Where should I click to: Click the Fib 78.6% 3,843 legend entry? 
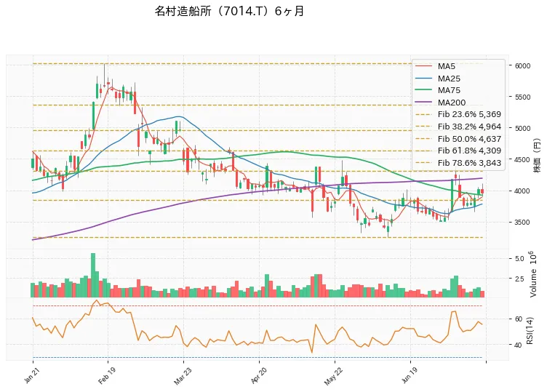coord(458,163)
